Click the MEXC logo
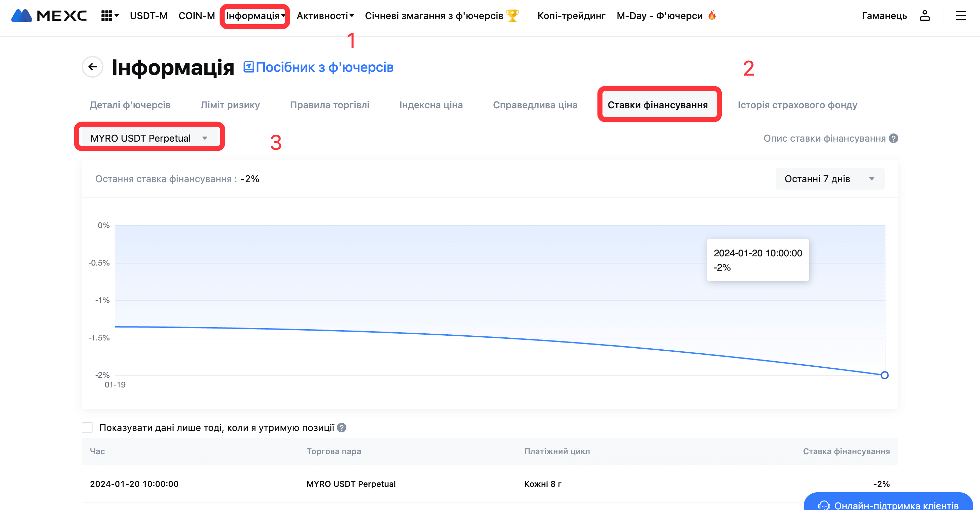 tap(49, 16)
